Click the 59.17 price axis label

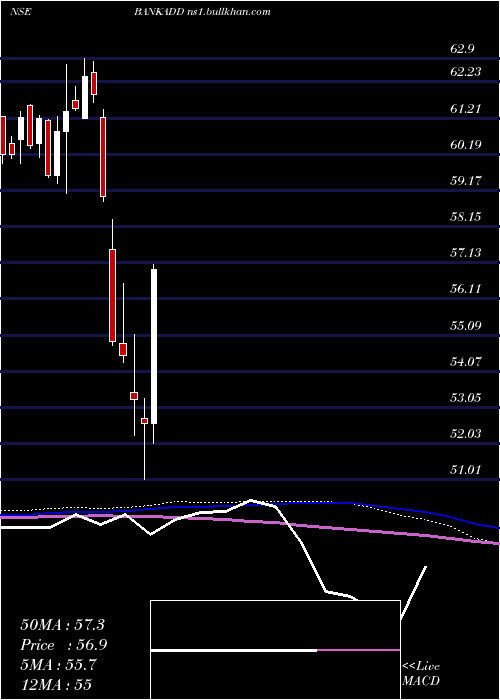coord(466,181)
